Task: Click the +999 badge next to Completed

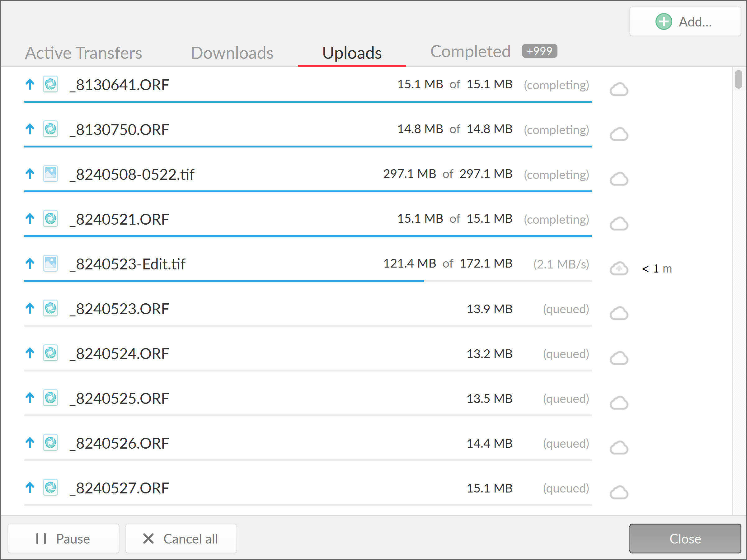Action: click(x=539, y=51)
